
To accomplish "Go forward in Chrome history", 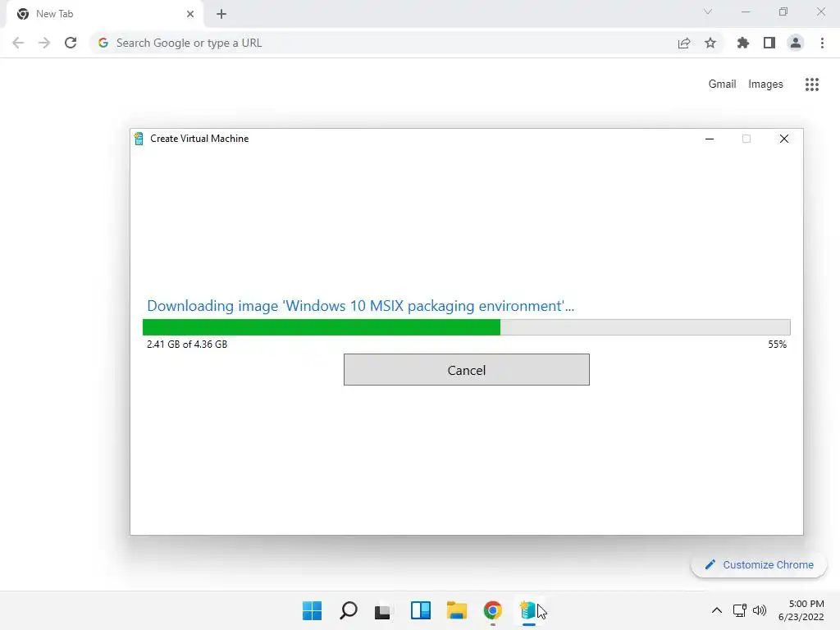I will click(44, 43).
